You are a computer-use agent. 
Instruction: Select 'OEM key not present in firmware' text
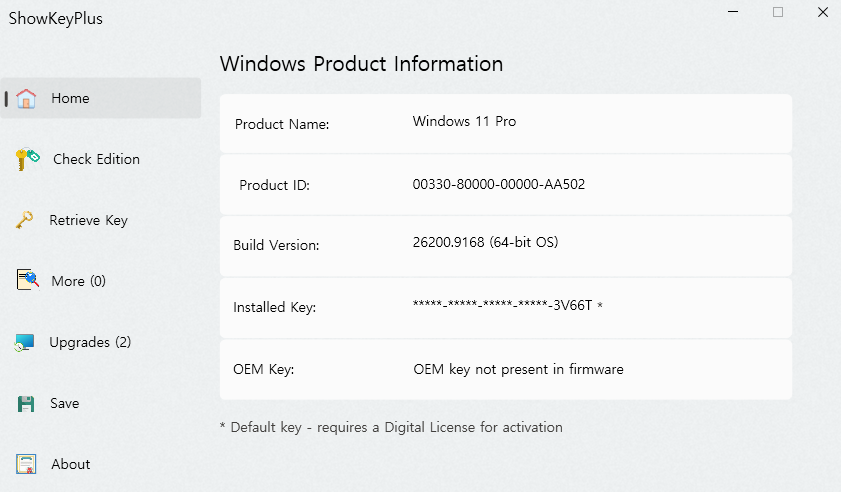518,369
